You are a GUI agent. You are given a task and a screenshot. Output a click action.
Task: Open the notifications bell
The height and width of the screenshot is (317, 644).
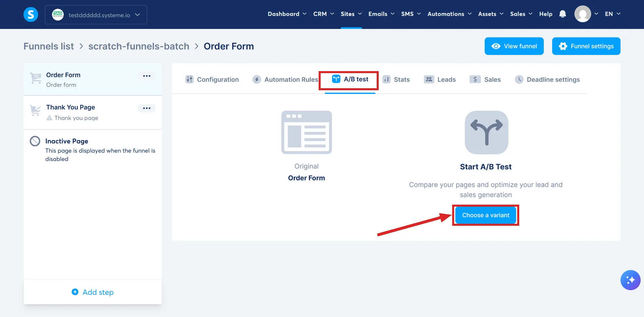563,14
